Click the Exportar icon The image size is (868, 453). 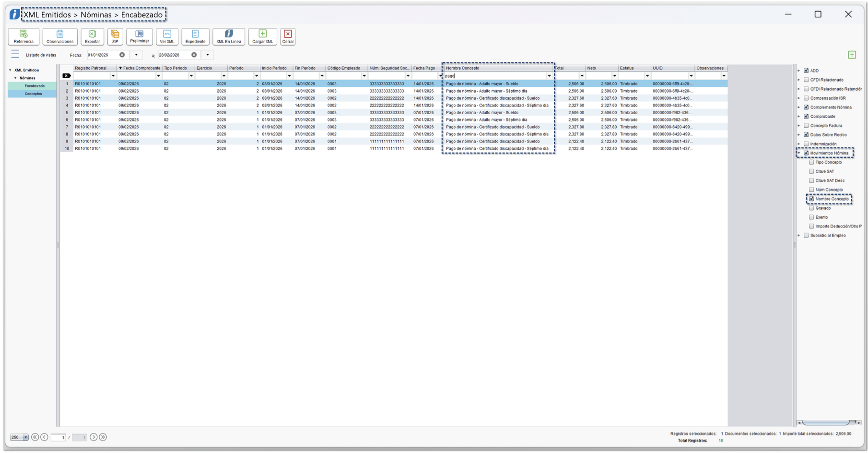pyautogui.click(x=93, y=36)
